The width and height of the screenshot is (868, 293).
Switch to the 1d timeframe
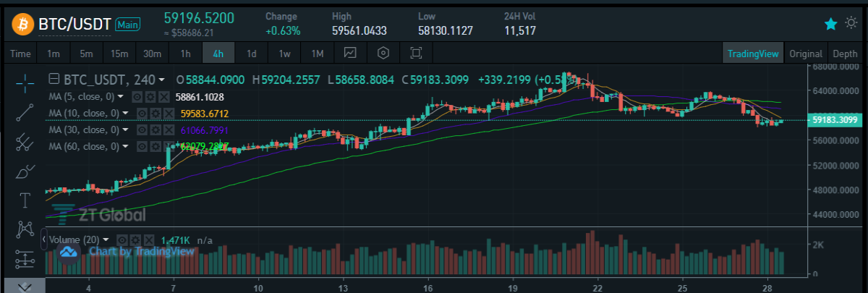(252, 54)
